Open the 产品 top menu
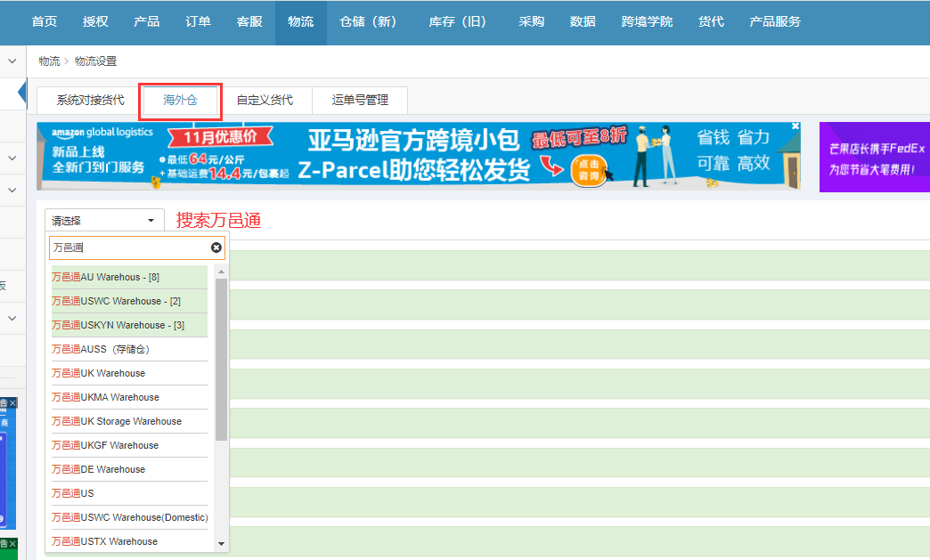Image resolution: width=930 pixels, height=560 pixels. pos(146,22)
